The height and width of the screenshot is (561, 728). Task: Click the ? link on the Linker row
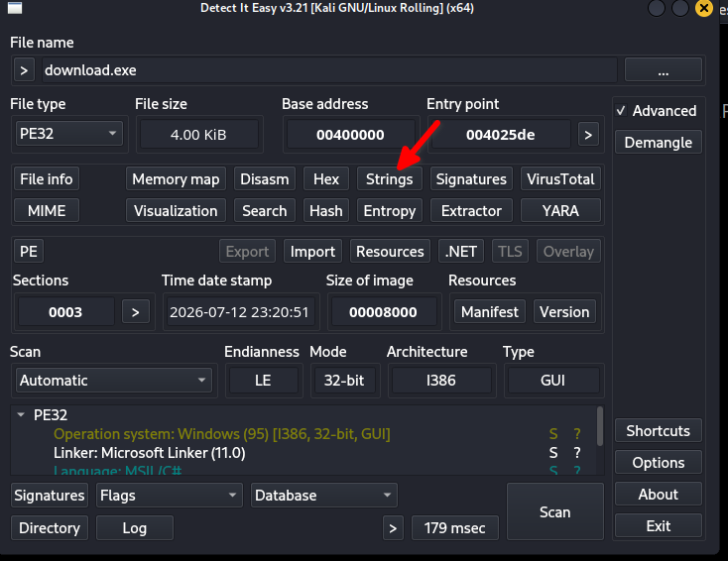point(576,452)
